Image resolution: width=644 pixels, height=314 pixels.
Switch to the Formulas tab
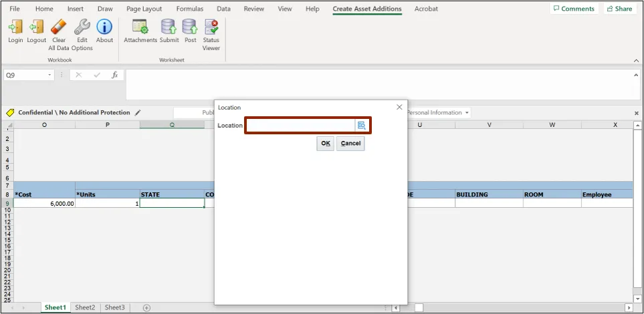[190, 9]
